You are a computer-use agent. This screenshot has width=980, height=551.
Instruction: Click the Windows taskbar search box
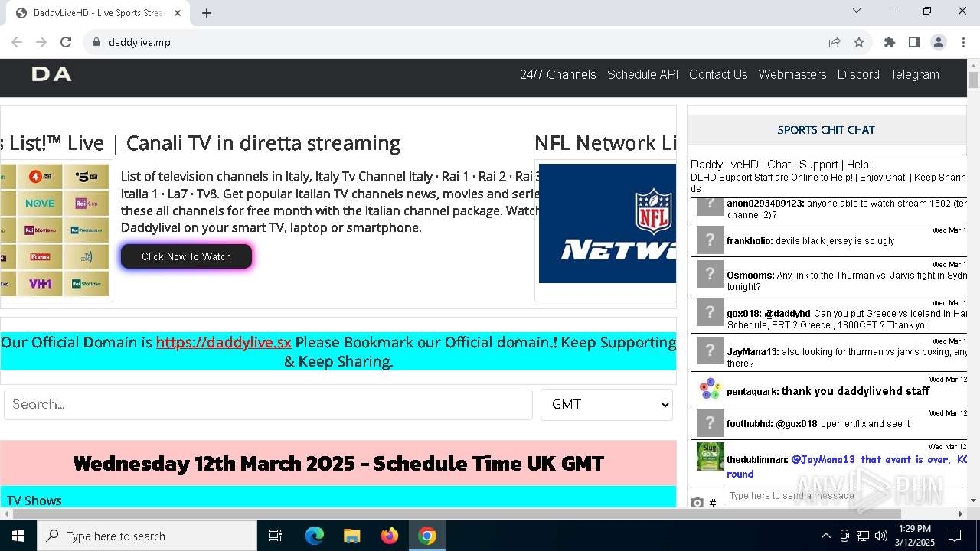click(147, 536)
